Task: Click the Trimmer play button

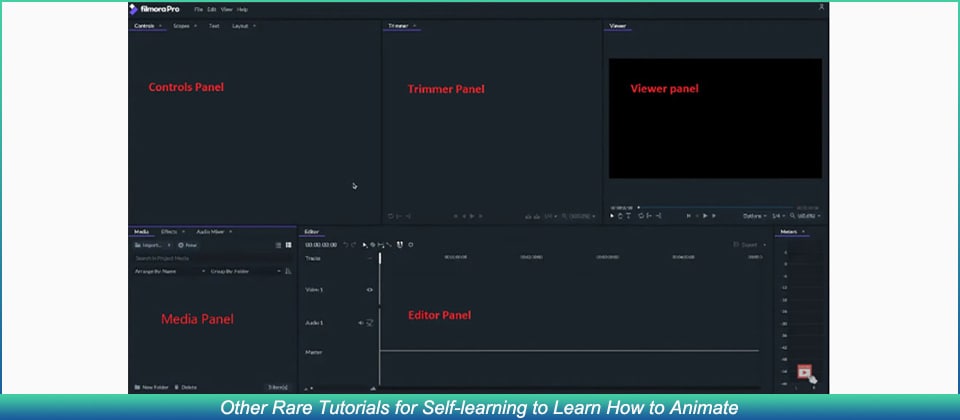Action: [x=471, y=216]
